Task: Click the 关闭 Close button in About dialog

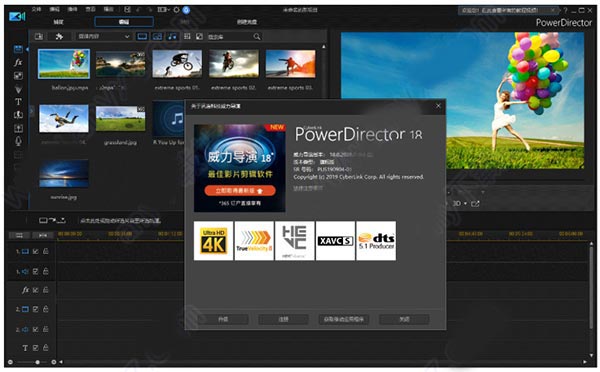Action: coord(404,319)
